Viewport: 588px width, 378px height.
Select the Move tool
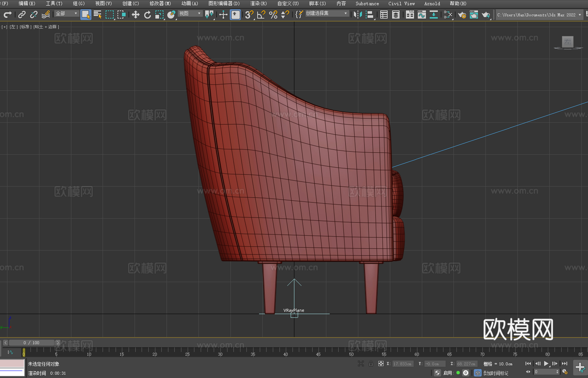(x=136, y=14)
